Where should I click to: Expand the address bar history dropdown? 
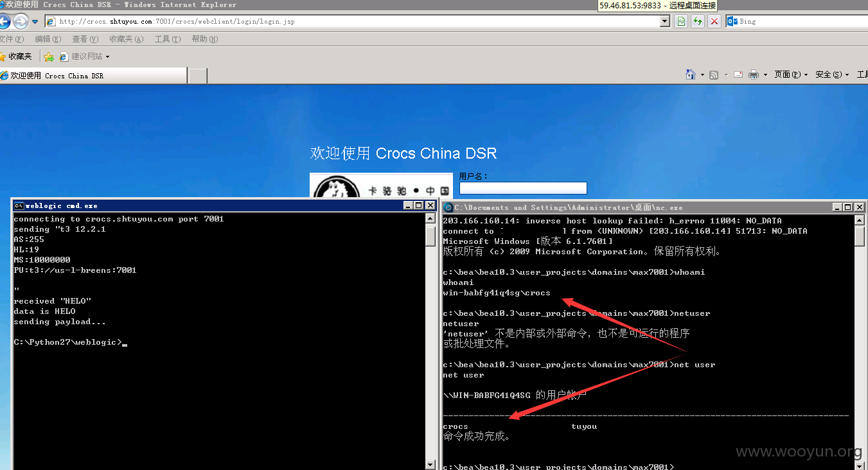pos(665,21)
